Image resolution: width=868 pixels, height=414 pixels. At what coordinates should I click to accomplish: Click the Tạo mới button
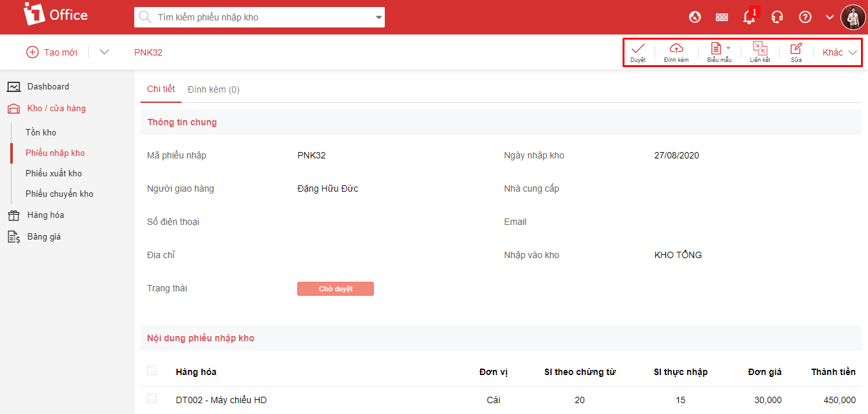52,52
